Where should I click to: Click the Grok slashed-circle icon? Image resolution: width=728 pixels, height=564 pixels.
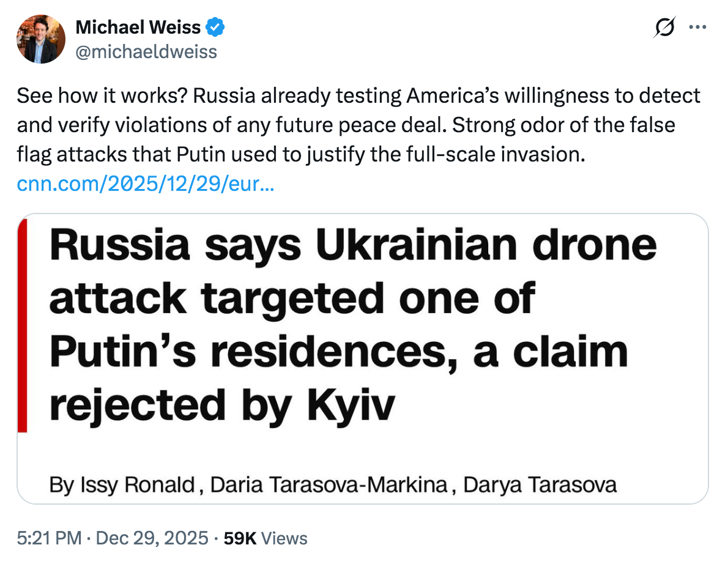pyautogui.click(x=664, y=27)
